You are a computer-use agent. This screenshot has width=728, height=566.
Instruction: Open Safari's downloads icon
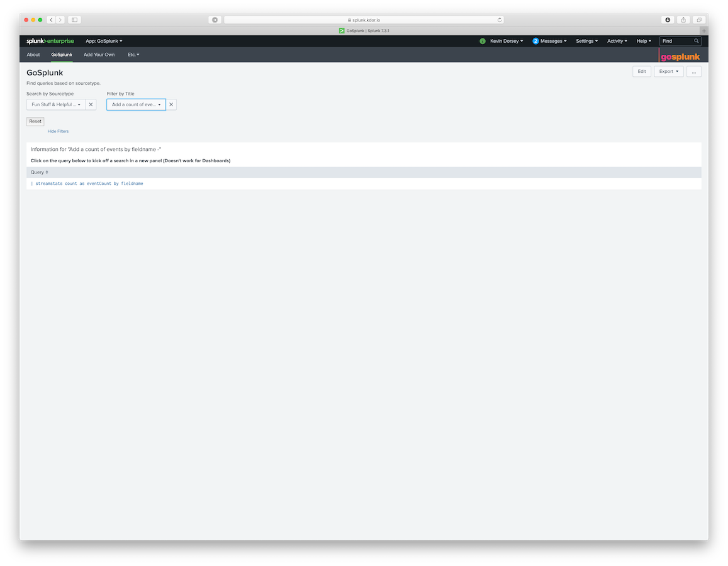point(668,20)
